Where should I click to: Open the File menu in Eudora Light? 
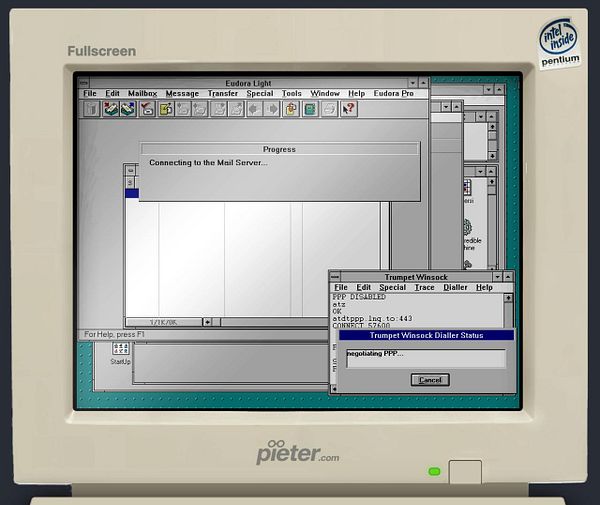coord(90,94)
